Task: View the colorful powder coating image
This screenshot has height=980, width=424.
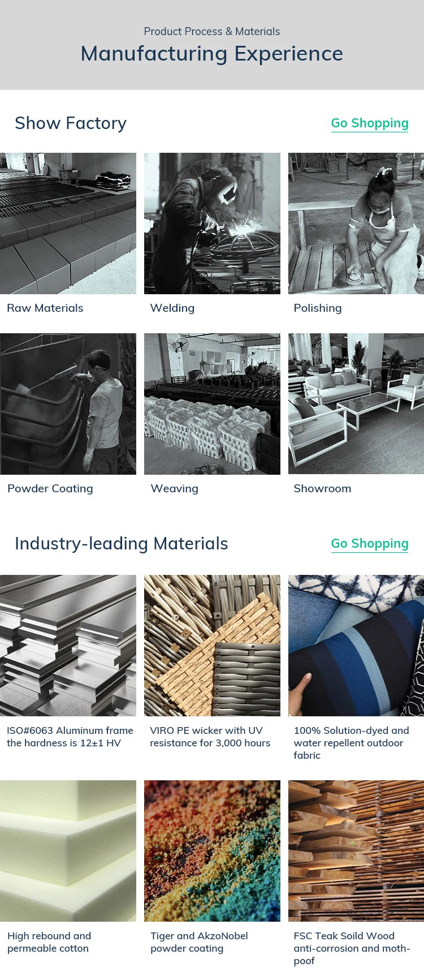Action: coord(212,851)
